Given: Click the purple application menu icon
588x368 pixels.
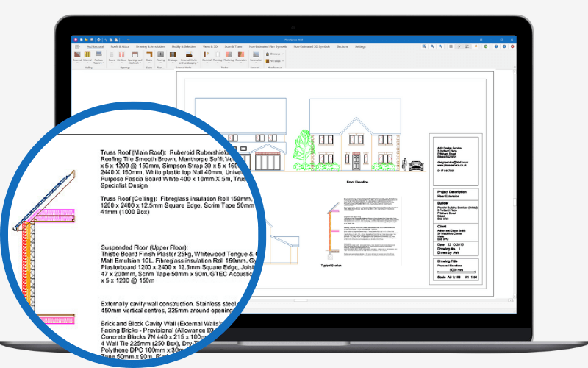Looking at the screenshot, I should [76, 40].
